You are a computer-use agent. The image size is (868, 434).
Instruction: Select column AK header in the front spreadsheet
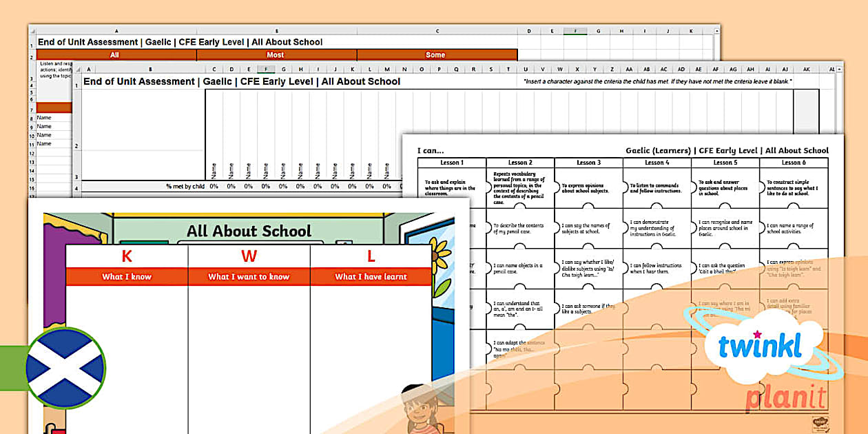(x=806, y=70)
